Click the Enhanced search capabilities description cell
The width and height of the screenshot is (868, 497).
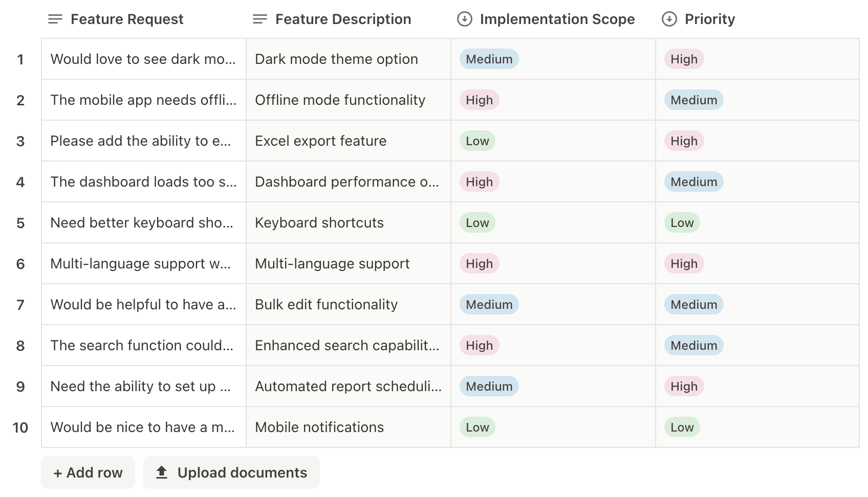click(x=348, y=345)
